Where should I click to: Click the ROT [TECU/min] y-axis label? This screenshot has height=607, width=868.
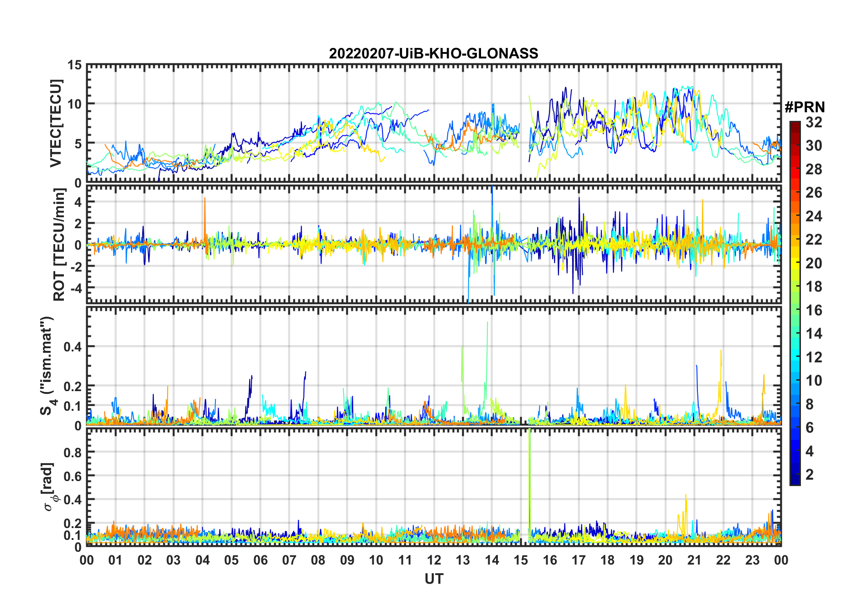tap(59, 245)
